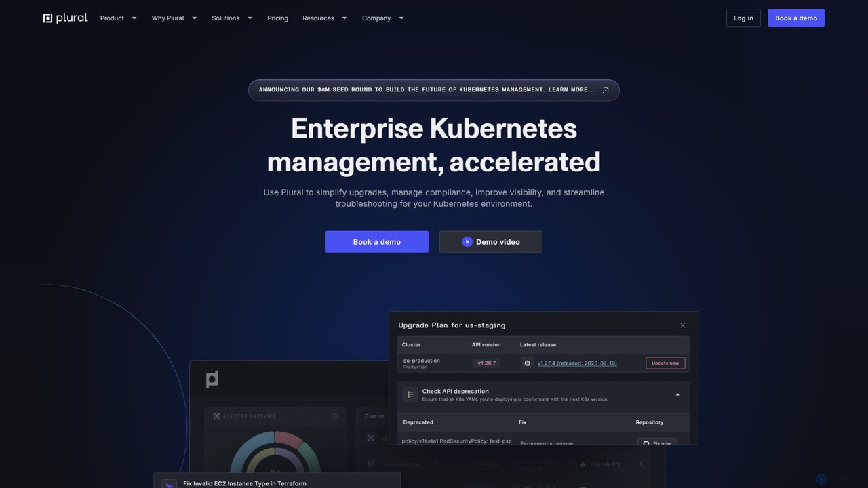Click the Book a demo hero button
The height and width of the screenshot is (488, 868).
pyautogui.click(x=377, y=242)
